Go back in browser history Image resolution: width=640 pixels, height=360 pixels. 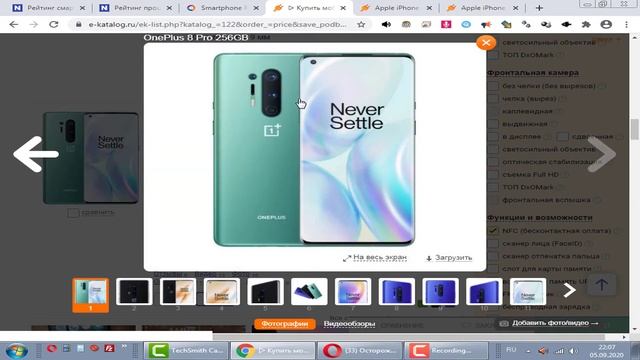point(13,24)
